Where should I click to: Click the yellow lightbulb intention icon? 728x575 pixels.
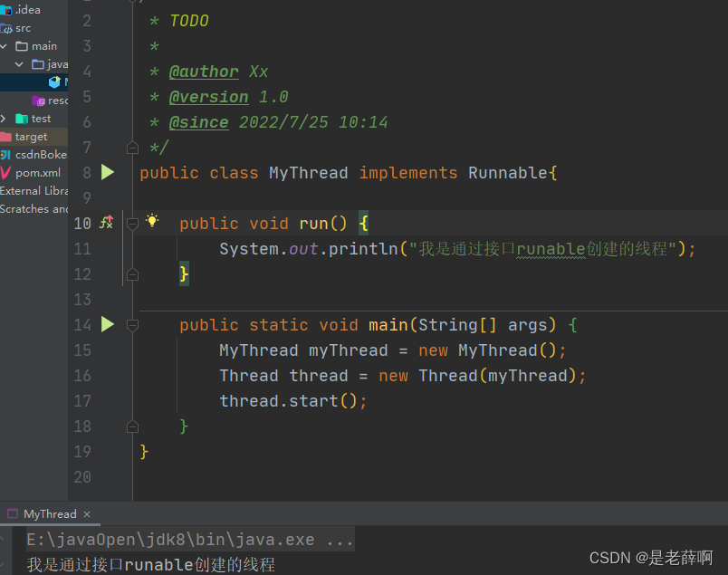[152, 220]
